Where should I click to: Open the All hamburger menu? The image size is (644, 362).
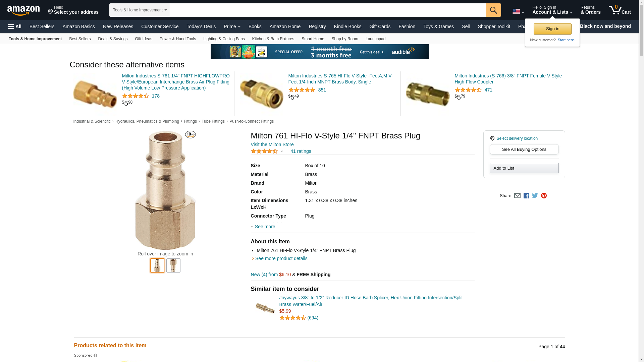pyautogui.click(x=15, y=26)
